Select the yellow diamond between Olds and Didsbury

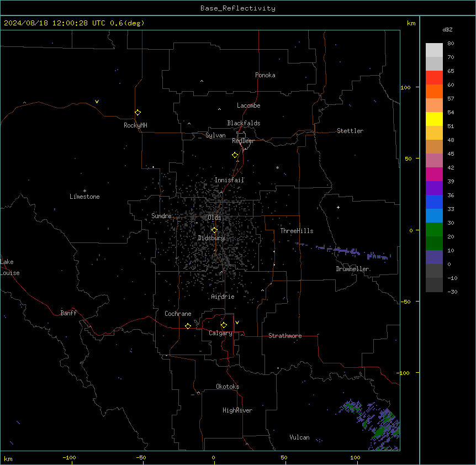(x=214, y=230)
